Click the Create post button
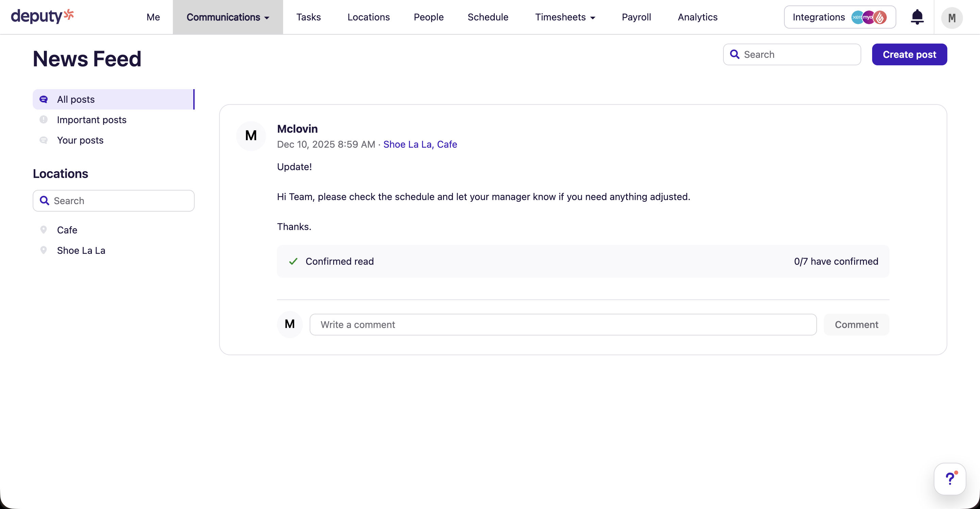 910,54
